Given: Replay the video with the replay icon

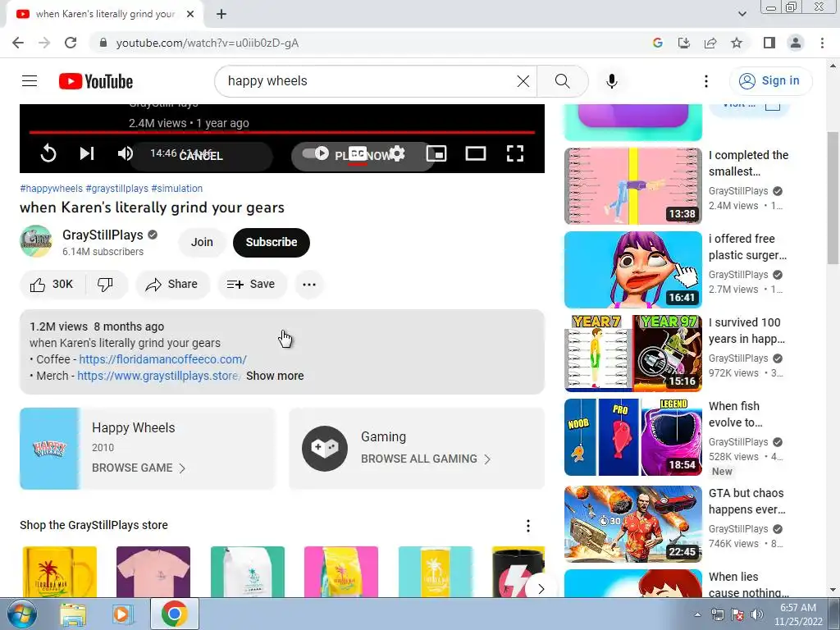Looking at the screenshot, I should tap(48, 153).
